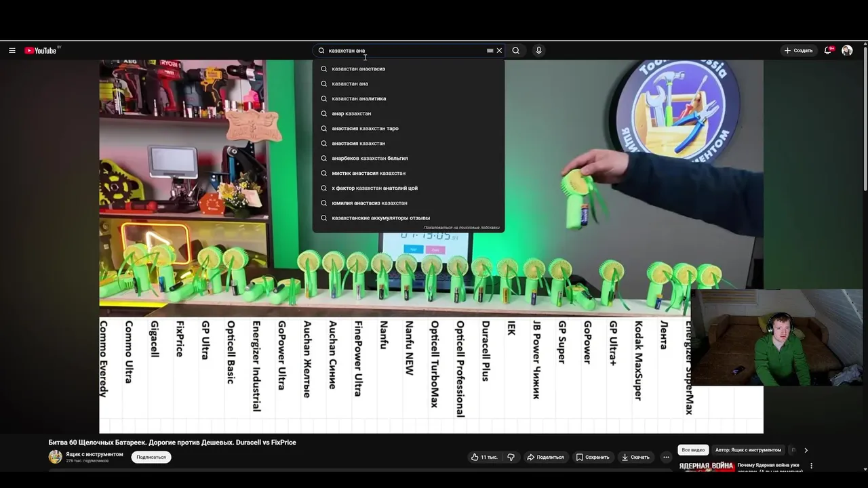Screen dimensions: 868x488
Task: Select suggestion 'казахстан аналитика'
Action: 408,98
